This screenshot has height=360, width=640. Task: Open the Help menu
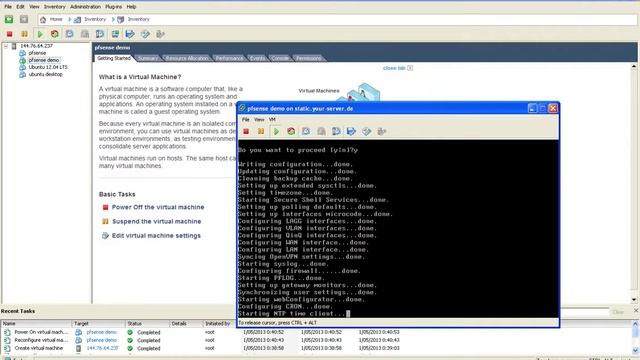(131, 7)
